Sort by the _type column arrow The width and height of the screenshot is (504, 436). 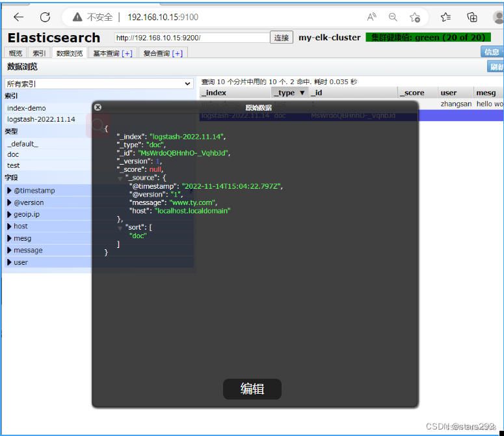click(302, 93)
